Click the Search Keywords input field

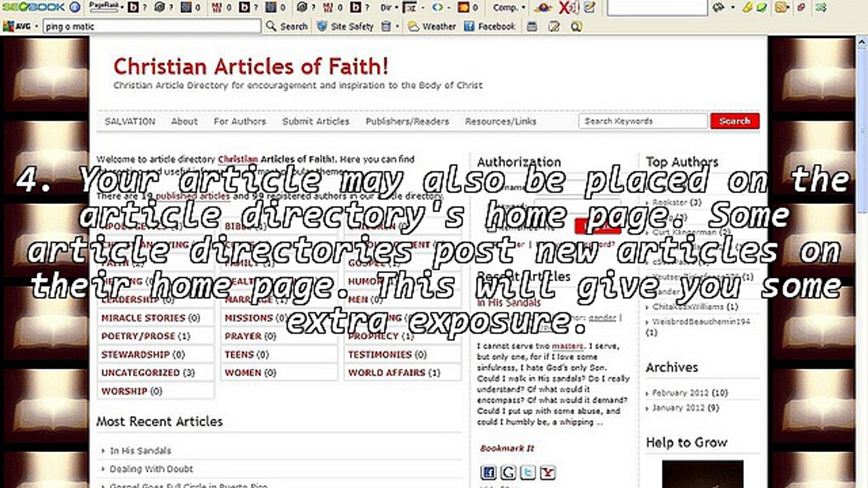(643, 121)
